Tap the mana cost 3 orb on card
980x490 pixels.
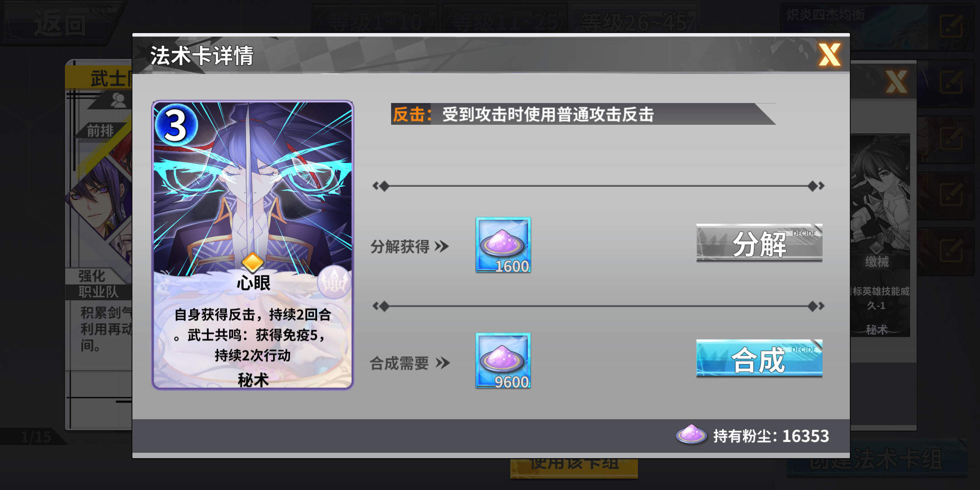(176, 125)
